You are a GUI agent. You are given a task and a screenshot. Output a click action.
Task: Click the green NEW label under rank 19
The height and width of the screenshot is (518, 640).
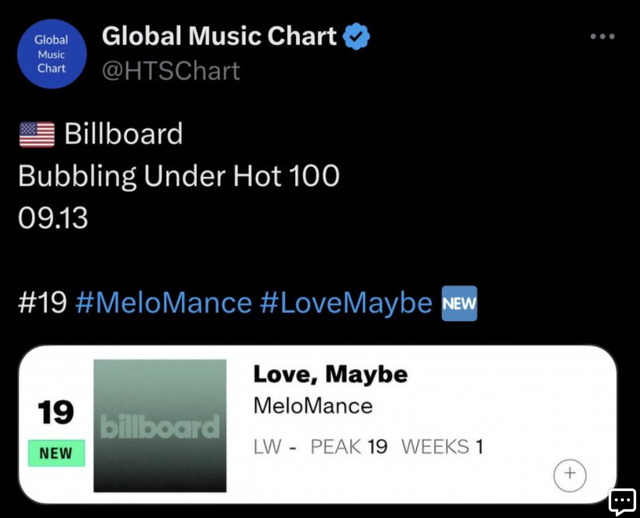[x=56, y=453]
